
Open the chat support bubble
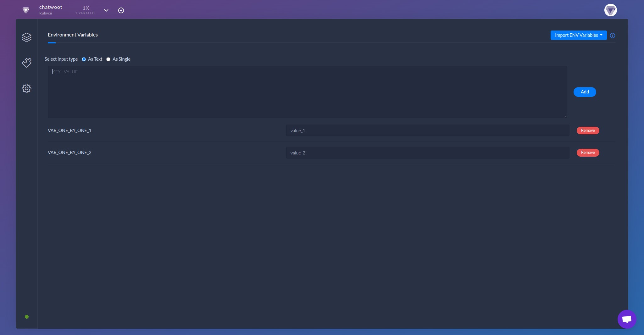[x=627, y=319]
